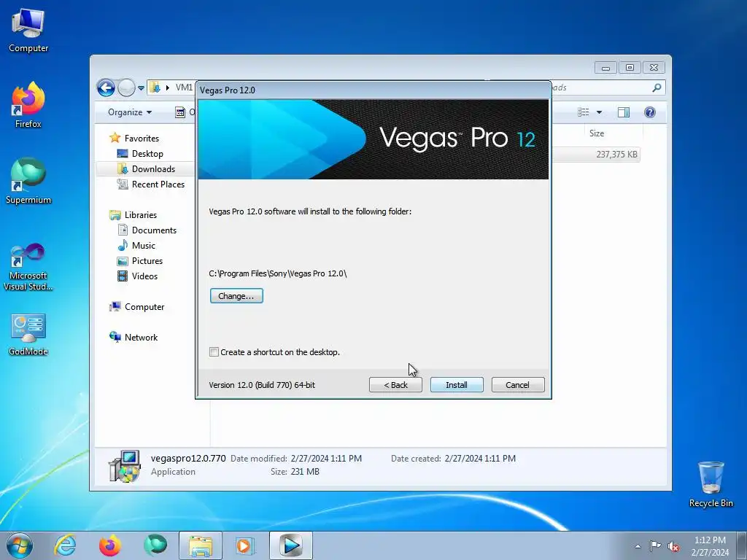Select Firefox desktop shortcut
Viewport: 747px width, 560px height.
[x=28, y=105]
